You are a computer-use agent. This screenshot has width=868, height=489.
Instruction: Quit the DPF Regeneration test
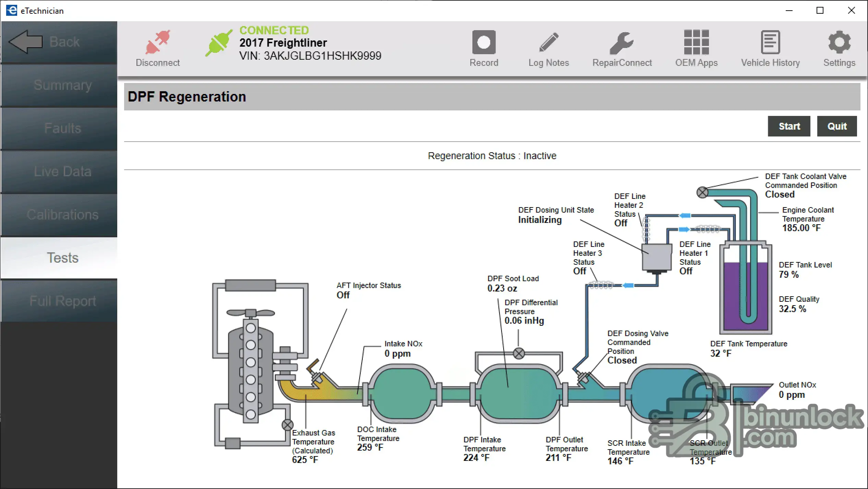tap(837, 126)
